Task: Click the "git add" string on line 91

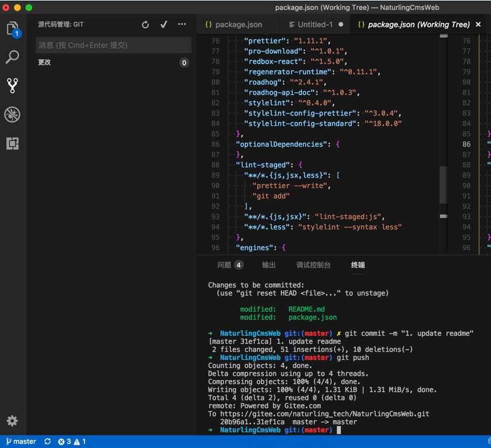Action: point(271,196)
